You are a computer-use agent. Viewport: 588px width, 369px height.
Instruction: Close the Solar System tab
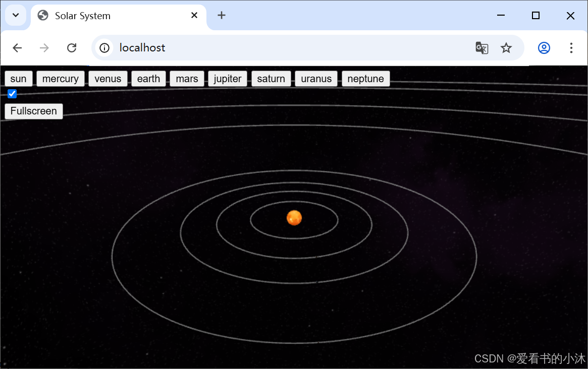point(194,15)
